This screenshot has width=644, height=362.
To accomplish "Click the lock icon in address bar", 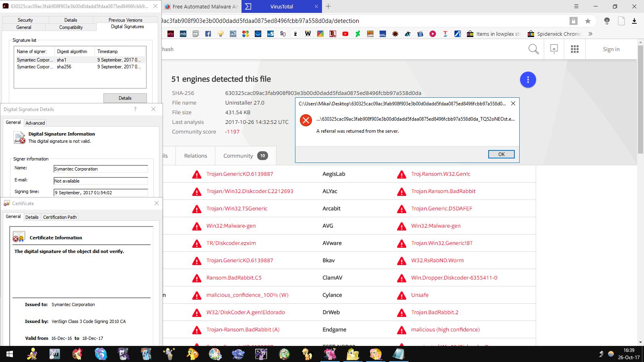I will [574, 21].
